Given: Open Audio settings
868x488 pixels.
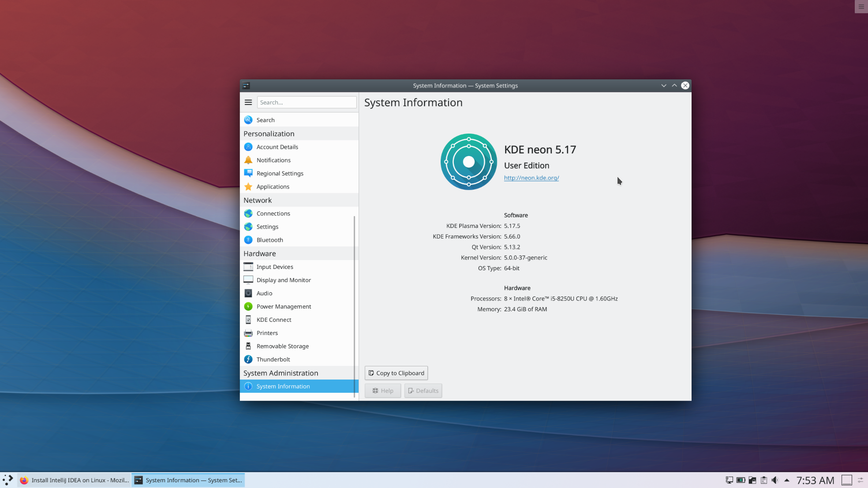Looking at the screenshot, I should pyautogui.click(x=299, y=293).
